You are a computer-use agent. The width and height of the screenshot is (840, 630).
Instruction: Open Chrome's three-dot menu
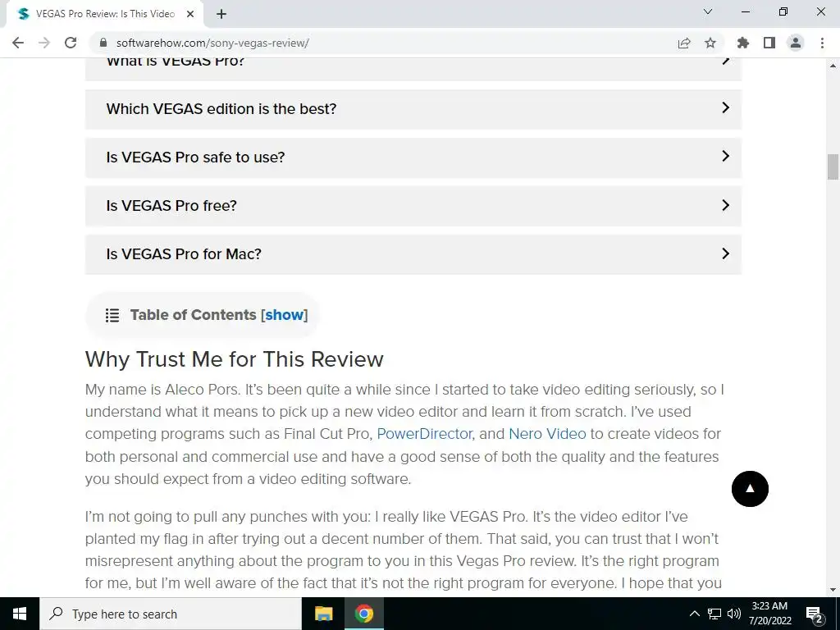click(x=822, y=43)
